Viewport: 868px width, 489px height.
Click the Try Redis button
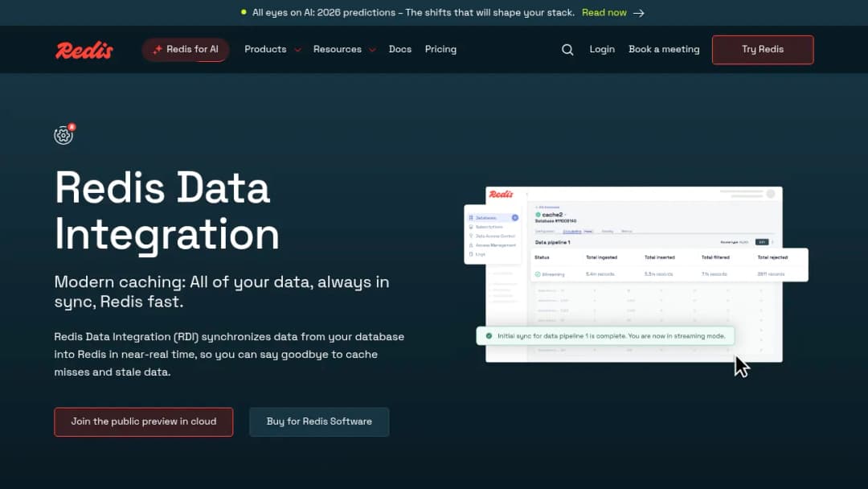(x=762, y=50)
